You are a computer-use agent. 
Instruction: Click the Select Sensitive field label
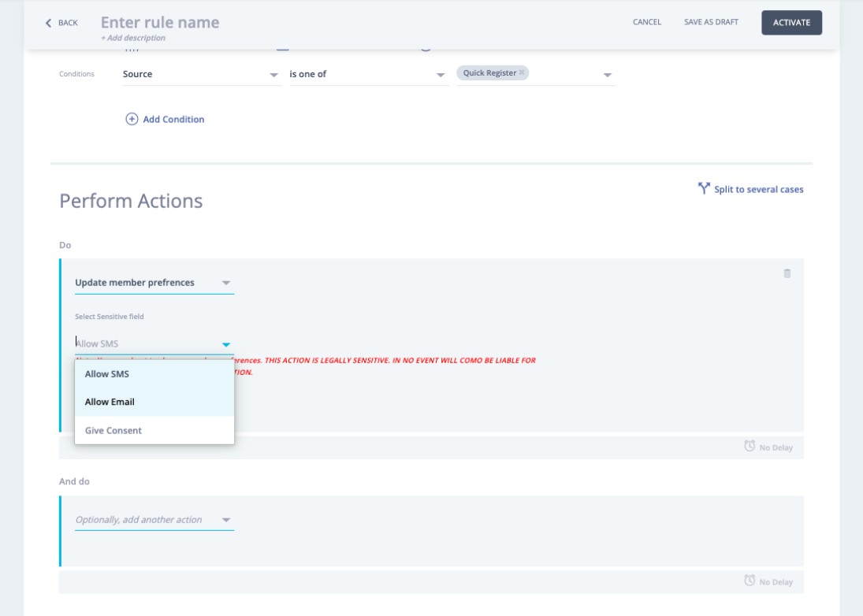109,316
